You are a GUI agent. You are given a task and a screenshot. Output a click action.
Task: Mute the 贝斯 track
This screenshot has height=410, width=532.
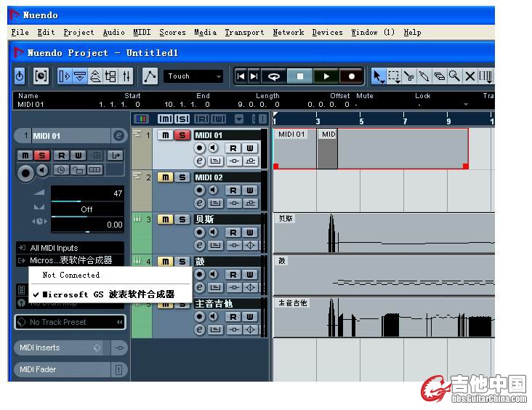click(165, 220)
